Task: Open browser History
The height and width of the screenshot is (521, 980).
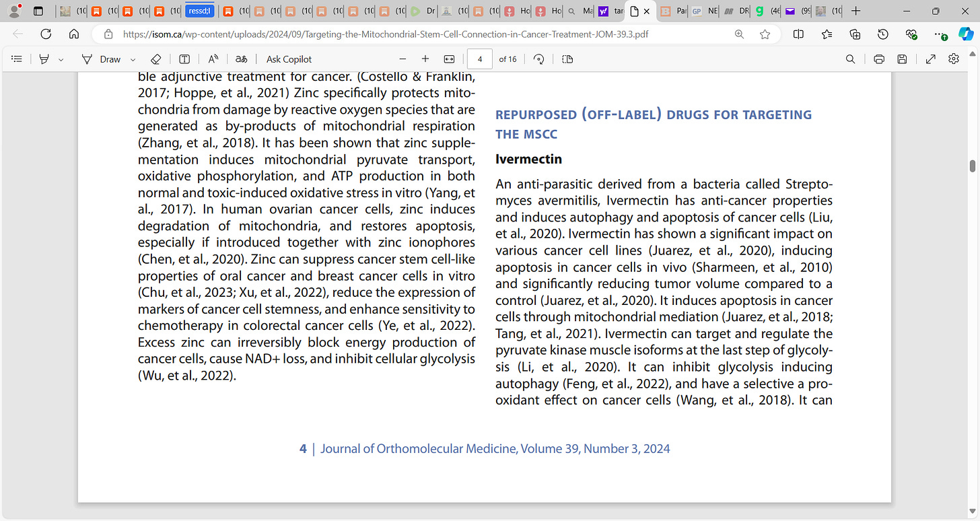Action: point(883,34)
